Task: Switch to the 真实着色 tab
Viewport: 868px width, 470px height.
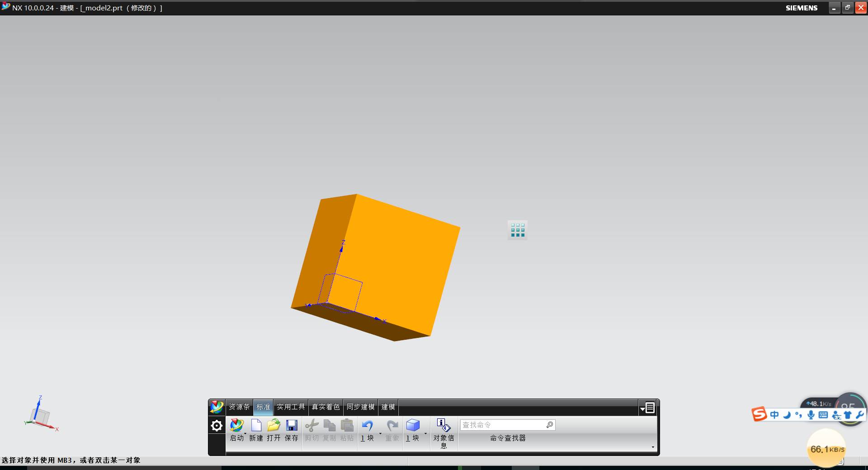Action: (325, 407)
